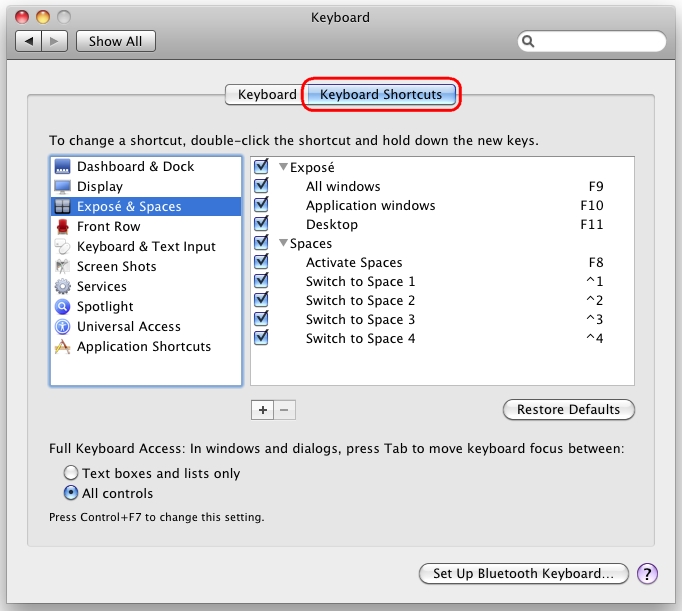
Task: Click the Screen Shots scissors icon
Action: click(x=63, y=267)
